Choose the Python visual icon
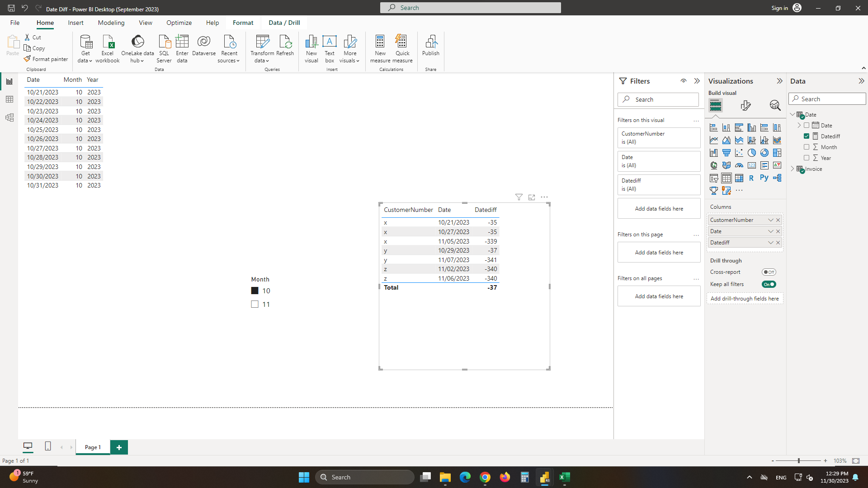Viewport: 868px width, 488px height. [x=764, y=178]
